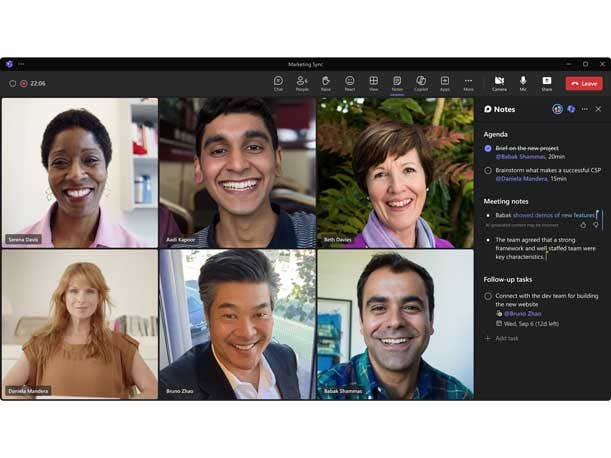Open the More actions menu in toolbar
The height and width of the screenshot is (458, 611).
468,83
